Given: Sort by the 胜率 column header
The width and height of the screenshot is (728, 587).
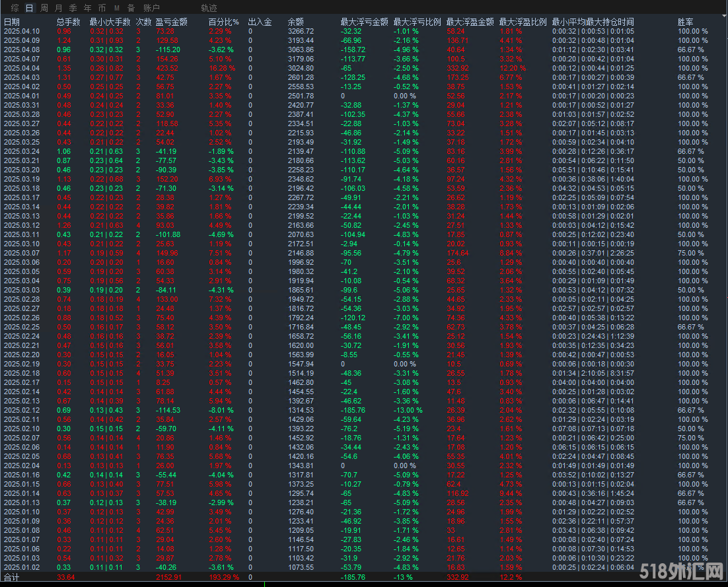Looking at the screenshot, I should click(x=686, y=22).
